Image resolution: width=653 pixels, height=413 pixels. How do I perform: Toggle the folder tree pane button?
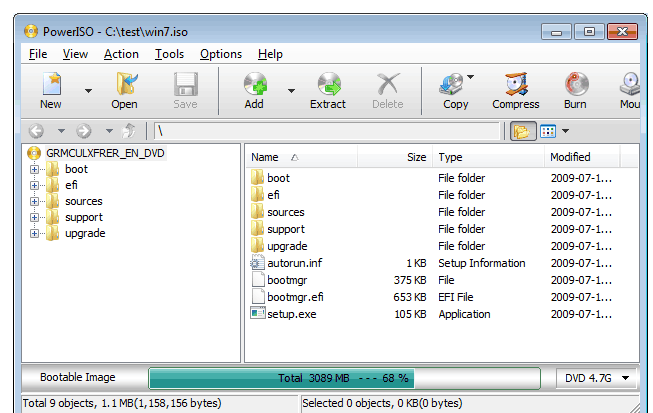[x=523, y=132]
